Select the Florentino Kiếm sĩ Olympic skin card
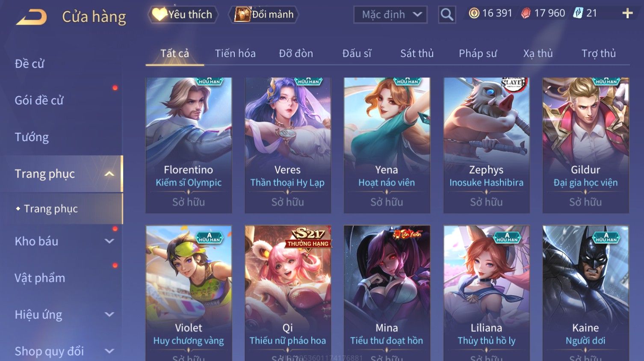 pos(189,145)
